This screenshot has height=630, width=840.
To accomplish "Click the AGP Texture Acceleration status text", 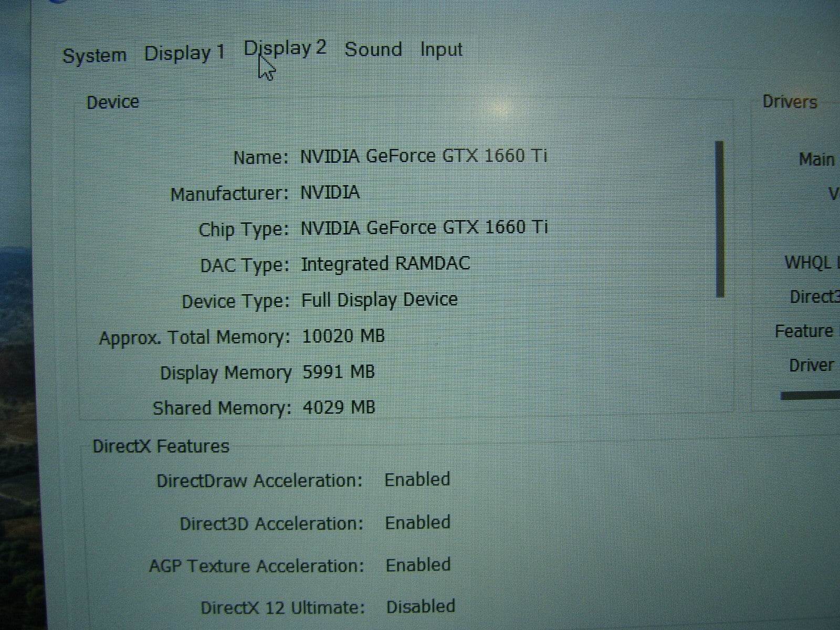I will point(418,564).
